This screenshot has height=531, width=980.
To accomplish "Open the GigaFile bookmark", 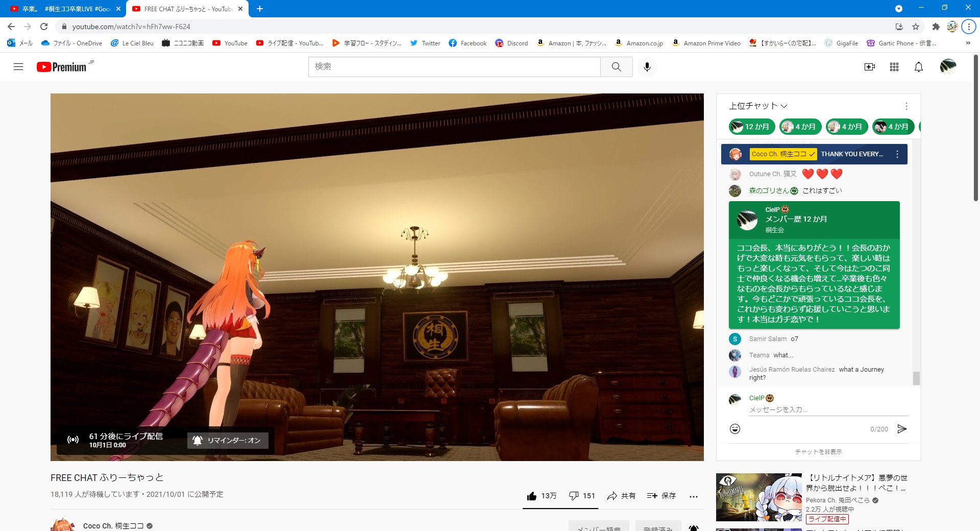I will pyautogui.click(x=841, y=43).
